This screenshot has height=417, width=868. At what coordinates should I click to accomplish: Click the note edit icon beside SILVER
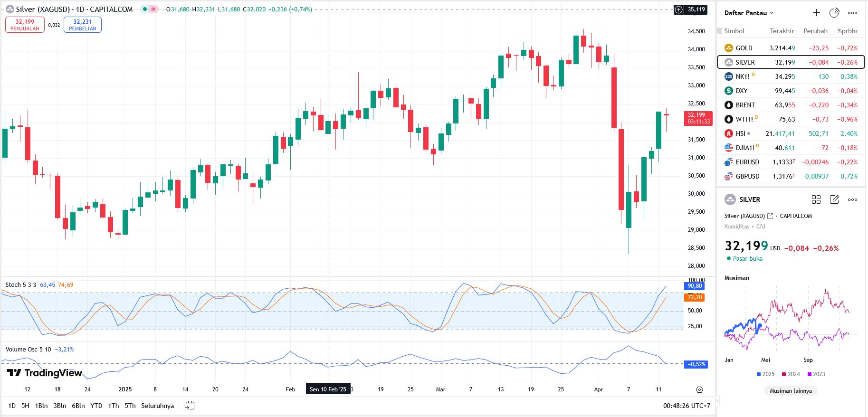click(x=834, y=199)
